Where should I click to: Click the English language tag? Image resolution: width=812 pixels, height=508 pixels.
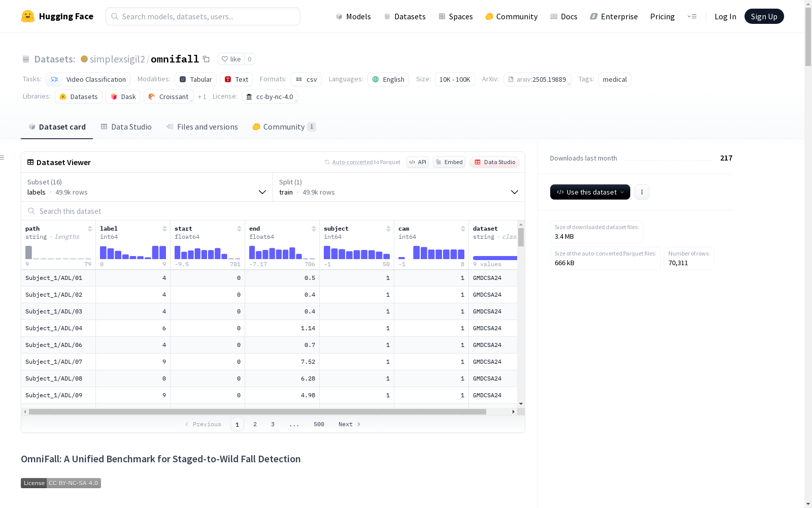(x=388, y=79)
